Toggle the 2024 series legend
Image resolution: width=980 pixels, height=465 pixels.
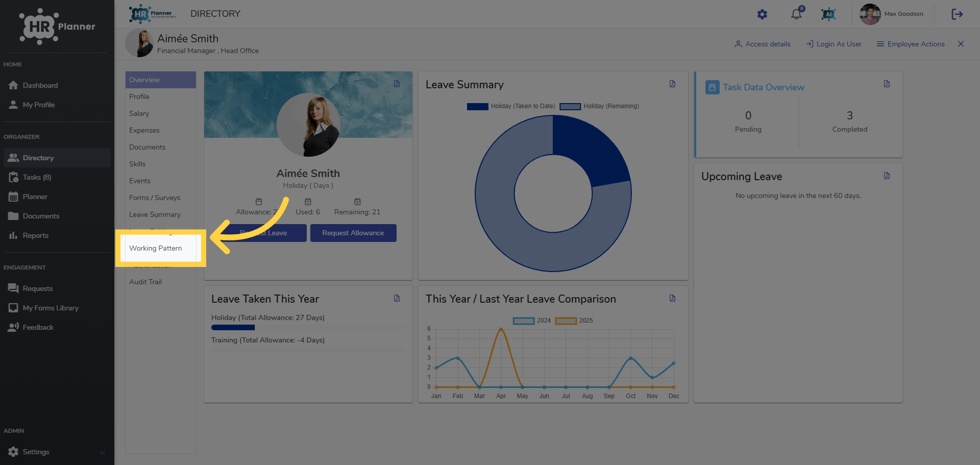(532, 321)
